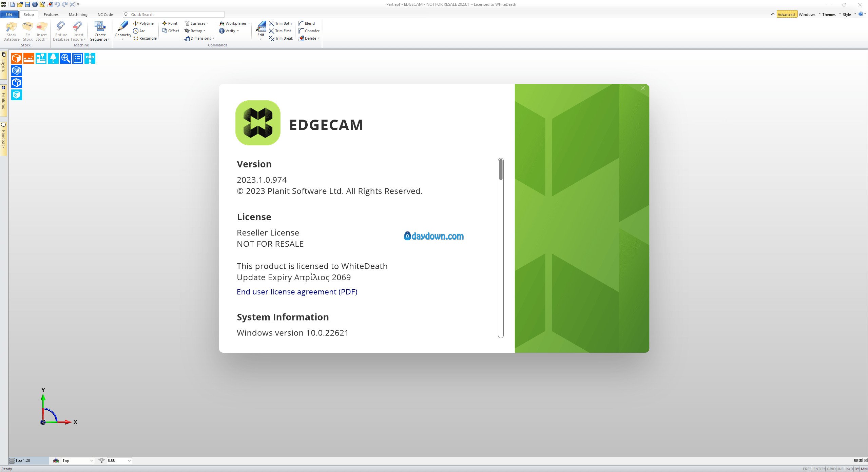Toggle XY plane indicator in status bar

(x=857, y=469)
